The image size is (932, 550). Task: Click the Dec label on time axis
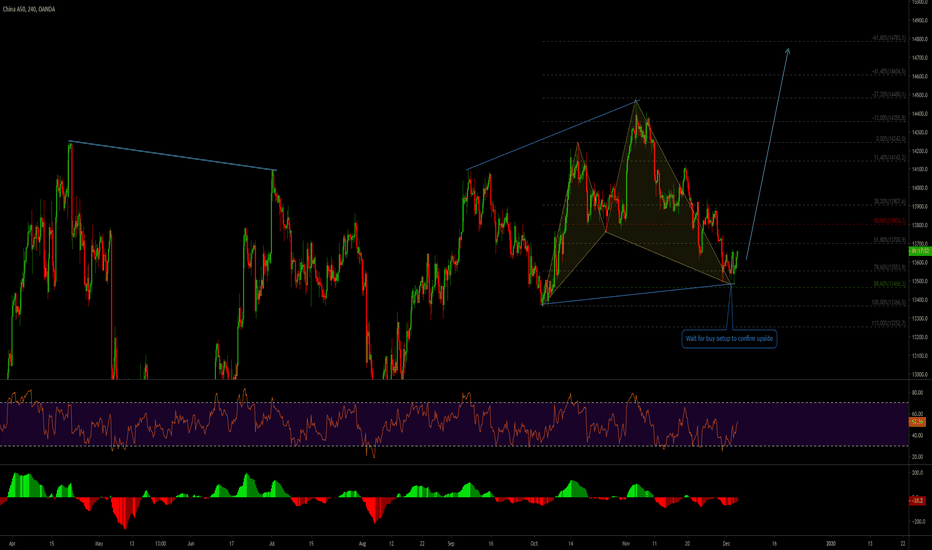[x=726, y=543]
